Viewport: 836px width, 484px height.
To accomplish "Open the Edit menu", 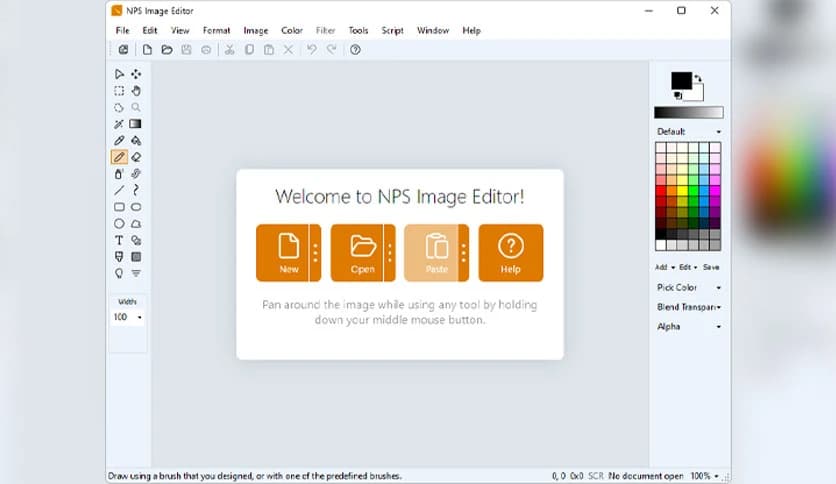I will [x=150, y=31].
